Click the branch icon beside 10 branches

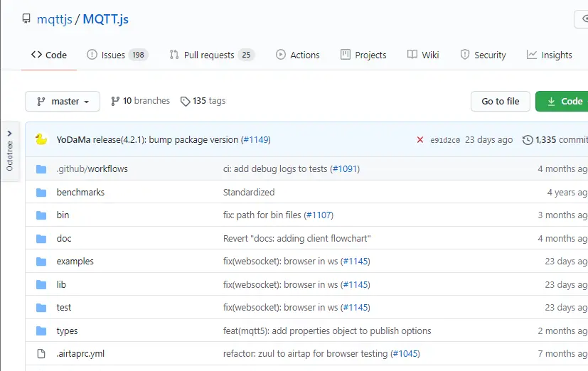[115, 101]
